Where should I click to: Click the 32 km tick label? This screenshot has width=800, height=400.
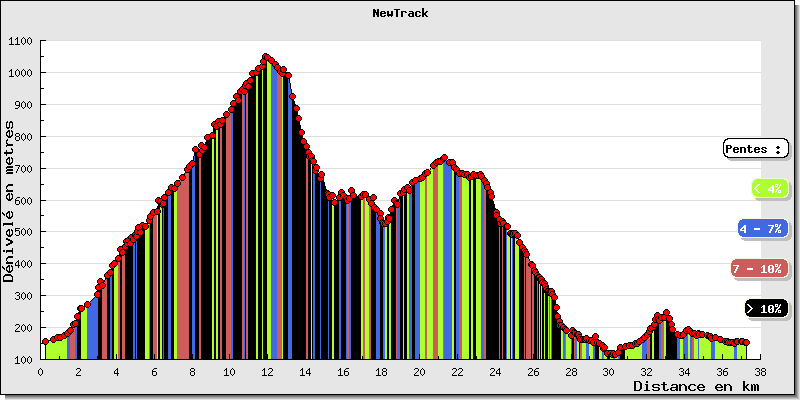[x=647, y=372]
